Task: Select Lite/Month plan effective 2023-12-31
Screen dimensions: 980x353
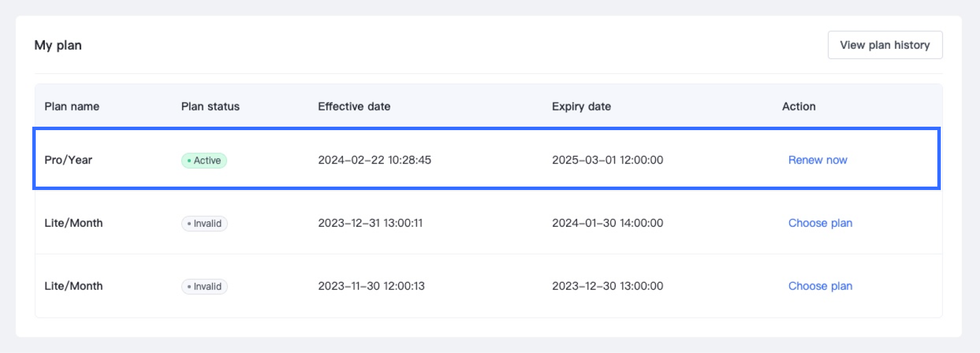Action: 73,223
